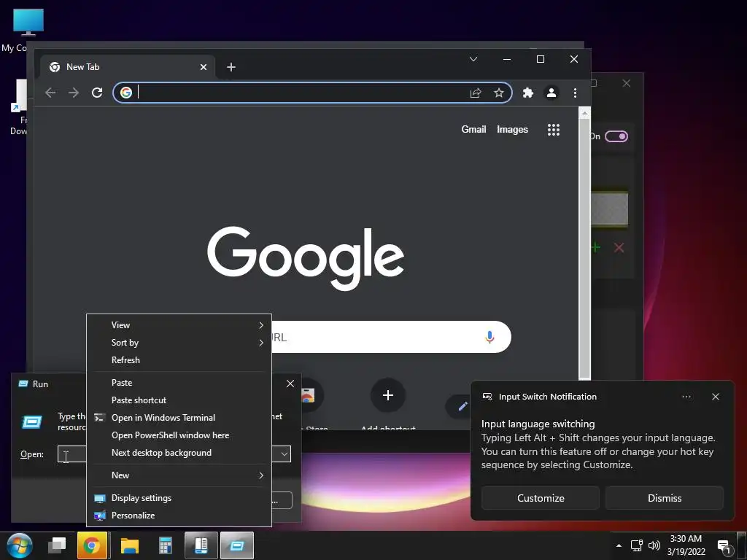Select Open in Windows Terminal
The width and height of the screenshot is (747, 560).
click(179, 418)
